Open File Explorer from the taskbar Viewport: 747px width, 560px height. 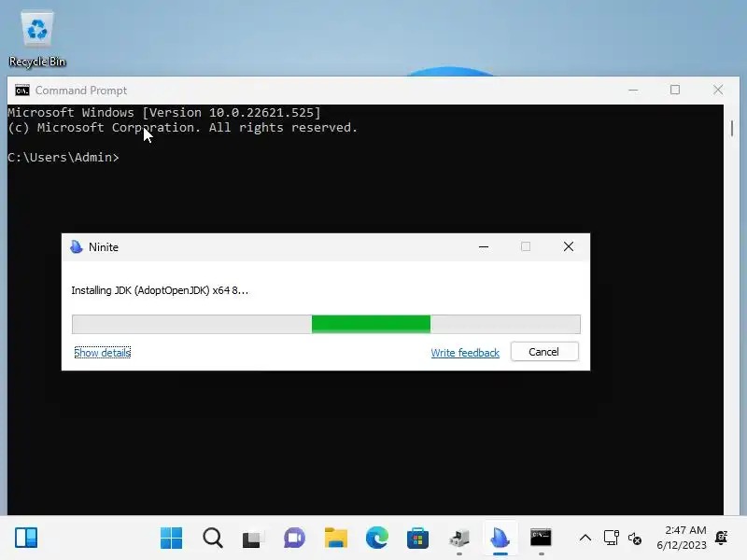click(x=336, y=539)
